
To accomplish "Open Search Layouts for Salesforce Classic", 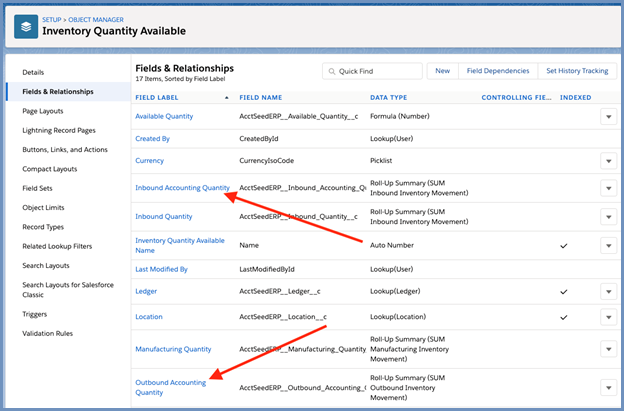I will 68,290.
